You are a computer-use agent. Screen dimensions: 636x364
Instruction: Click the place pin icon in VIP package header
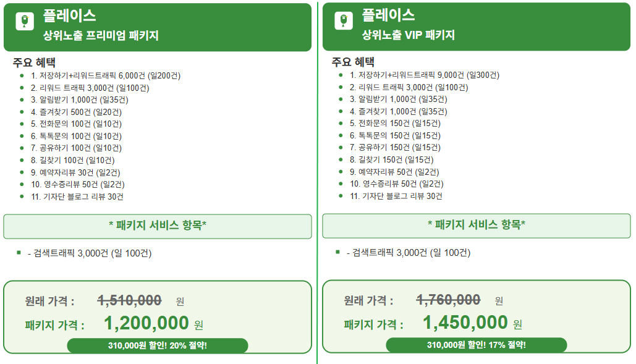[x=344, y=20]
